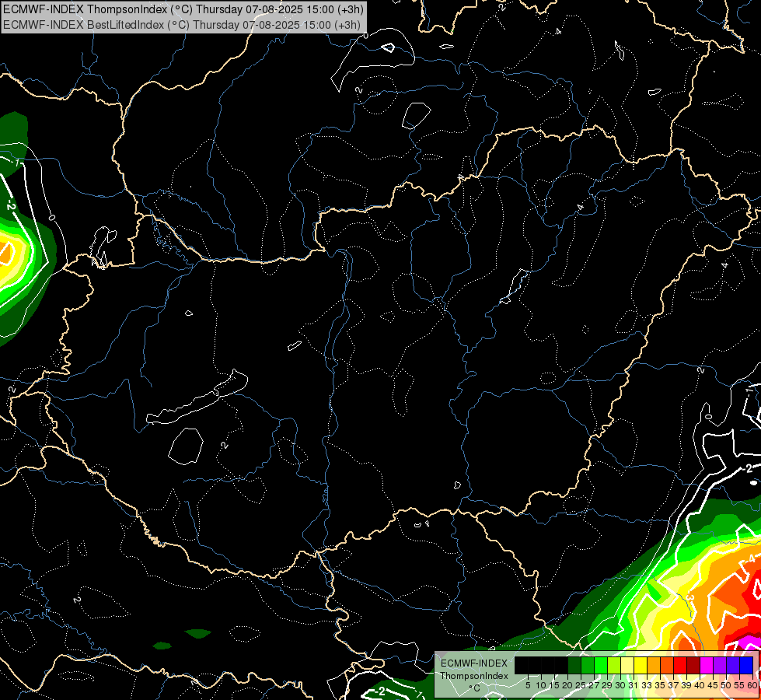The image size is (761, 700).
Task: Click legend tick value 30
Action: click(620, 685)
